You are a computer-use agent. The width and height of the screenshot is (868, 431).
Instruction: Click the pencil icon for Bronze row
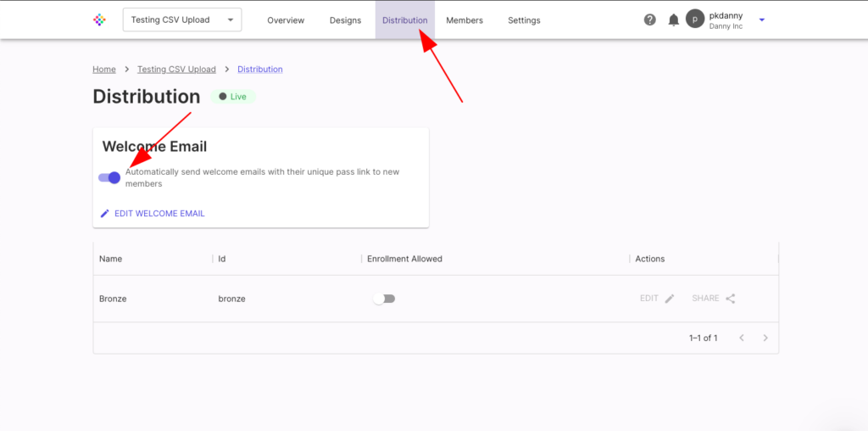click(x=670, y=299)
